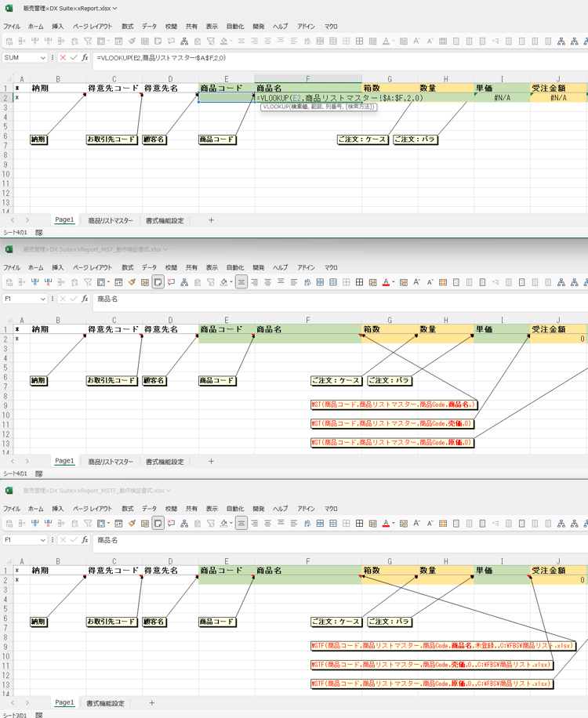Screen dimensions: 588x718
Task: Toggle right alignment in the middle window
Action: (255, 282)
